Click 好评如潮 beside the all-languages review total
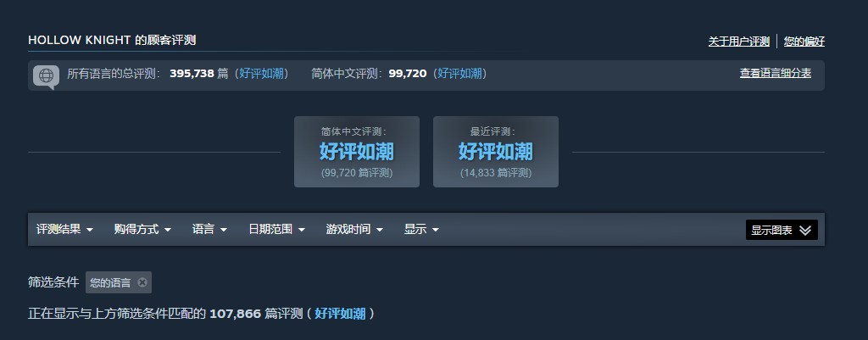This screenshot has width=868, height=340. click(x=261, y=74)
